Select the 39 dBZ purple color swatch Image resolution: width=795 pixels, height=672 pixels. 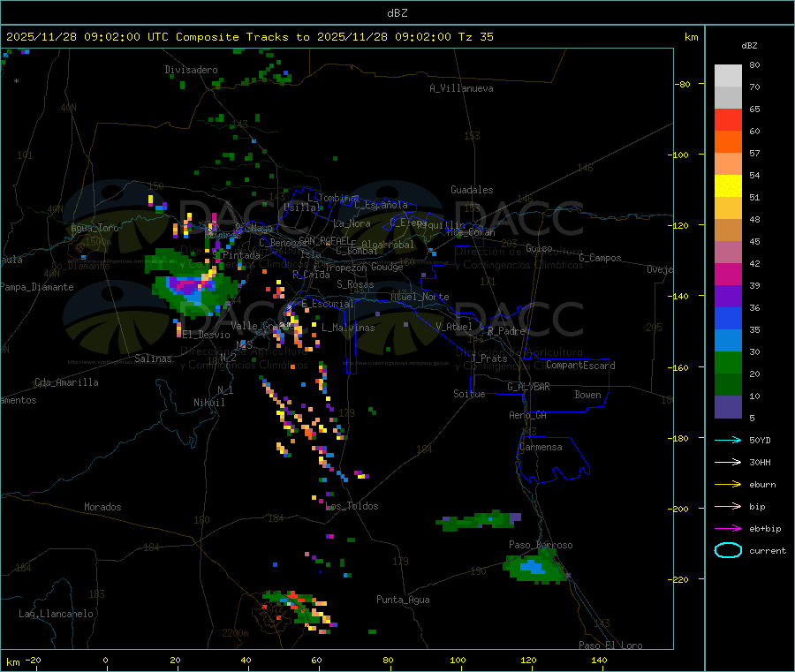point(728,297)
